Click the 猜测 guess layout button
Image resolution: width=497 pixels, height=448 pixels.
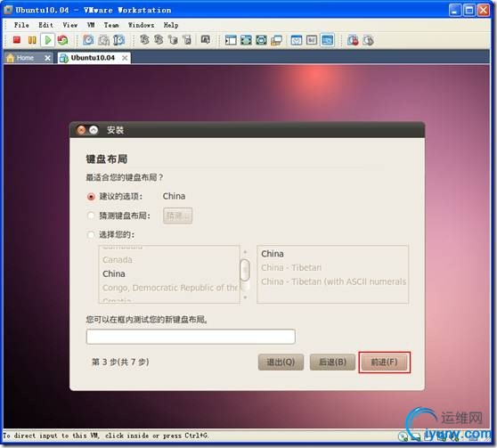click(177, 216)
